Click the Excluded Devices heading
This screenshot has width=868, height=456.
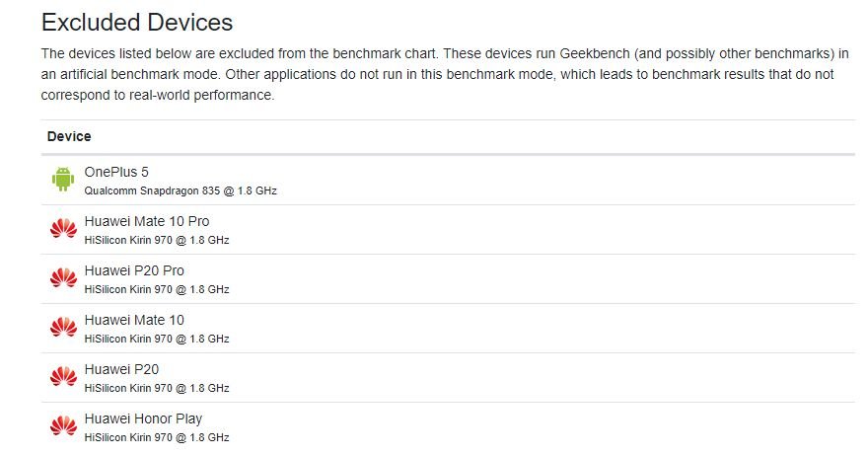coord(137,22)
